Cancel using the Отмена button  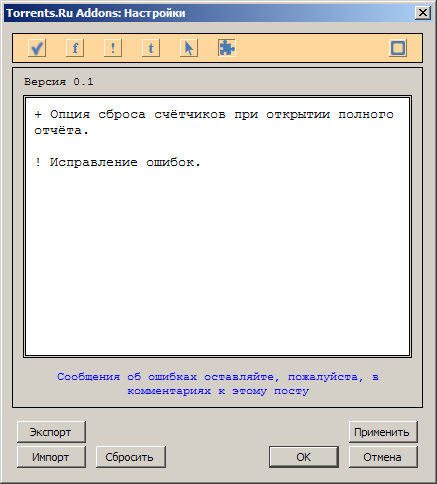383,457
